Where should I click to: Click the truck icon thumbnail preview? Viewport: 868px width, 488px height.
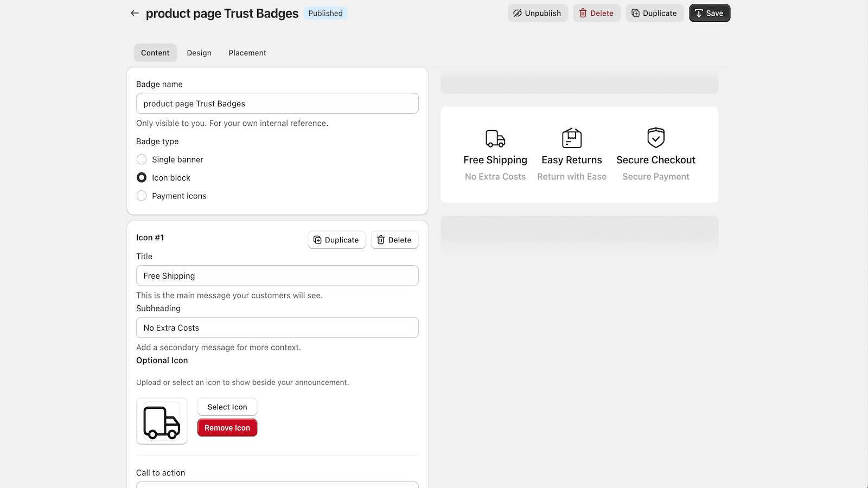pos(161,421)
